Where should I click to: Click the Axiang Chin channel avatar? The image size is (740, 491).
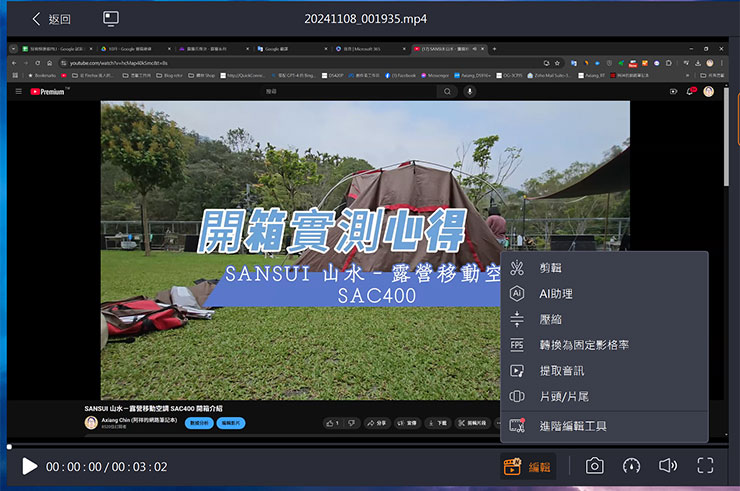click(91, 423)
